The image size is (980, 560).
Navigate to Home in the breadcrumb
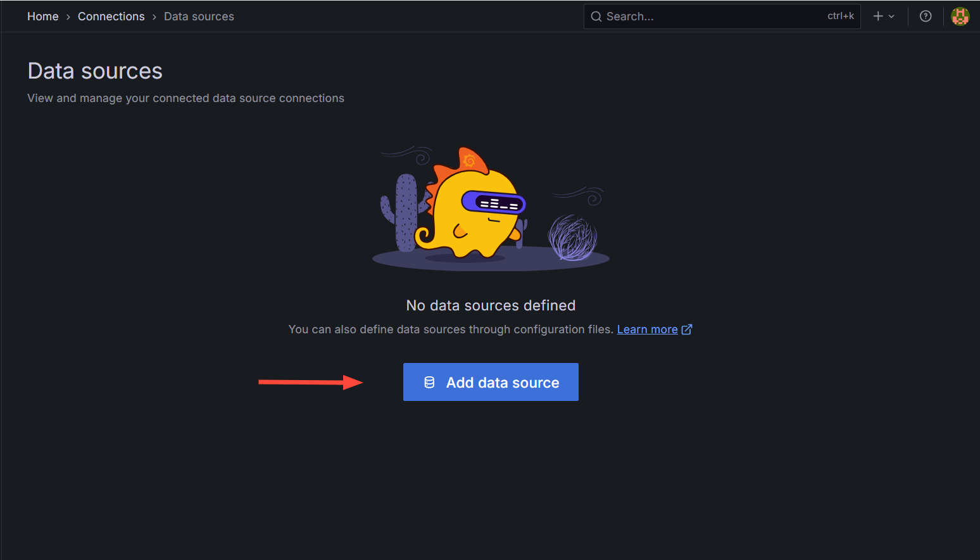pos(42,16)
